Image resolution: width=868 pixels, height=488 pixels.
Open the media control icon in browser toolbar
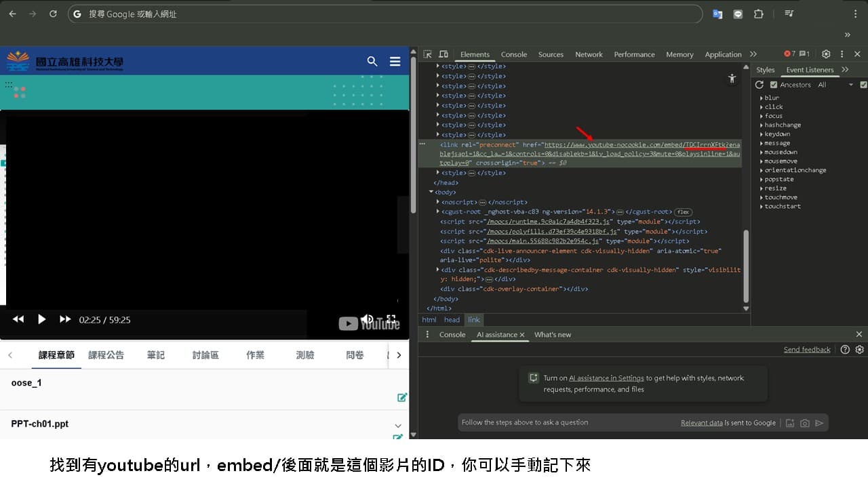[789, 14]
